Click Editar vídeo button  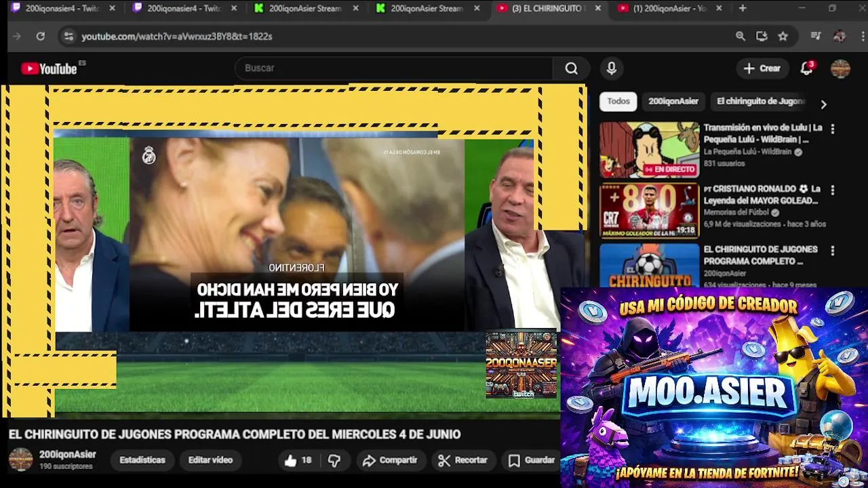click(210, 460)
